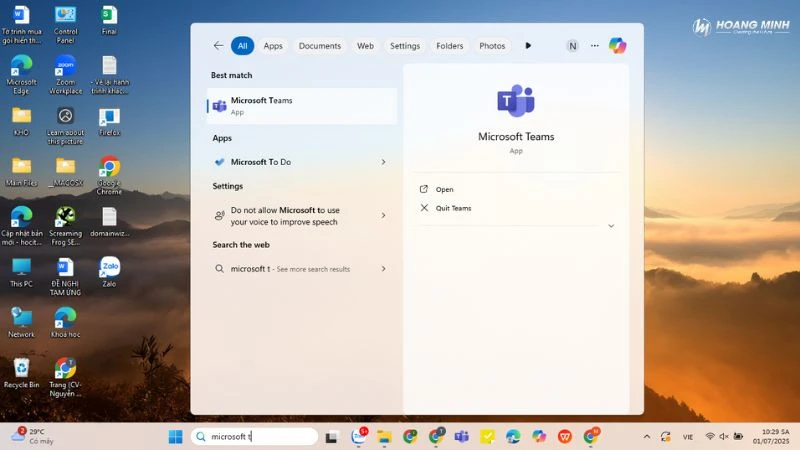Select the 'Cập nhật bản mới' Edge shortcut
The height and width of the screenshot is (450, 800).
click(x=21, y=226)
